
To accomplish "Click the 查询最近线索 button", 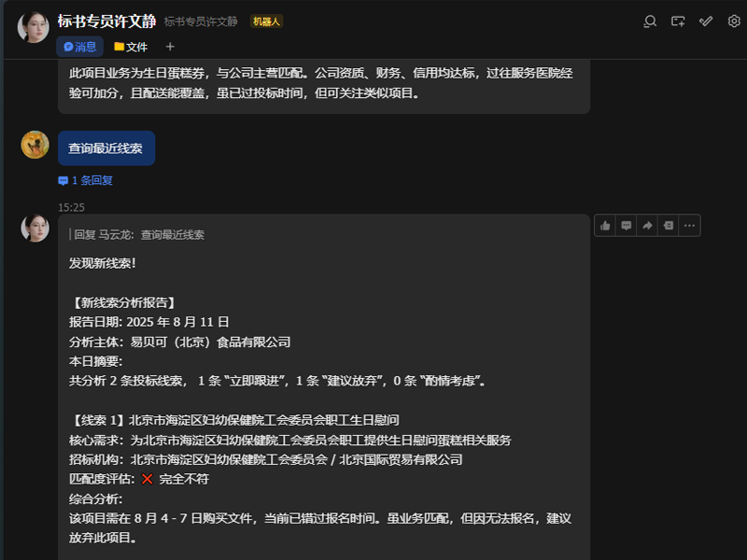I will 106,147.
